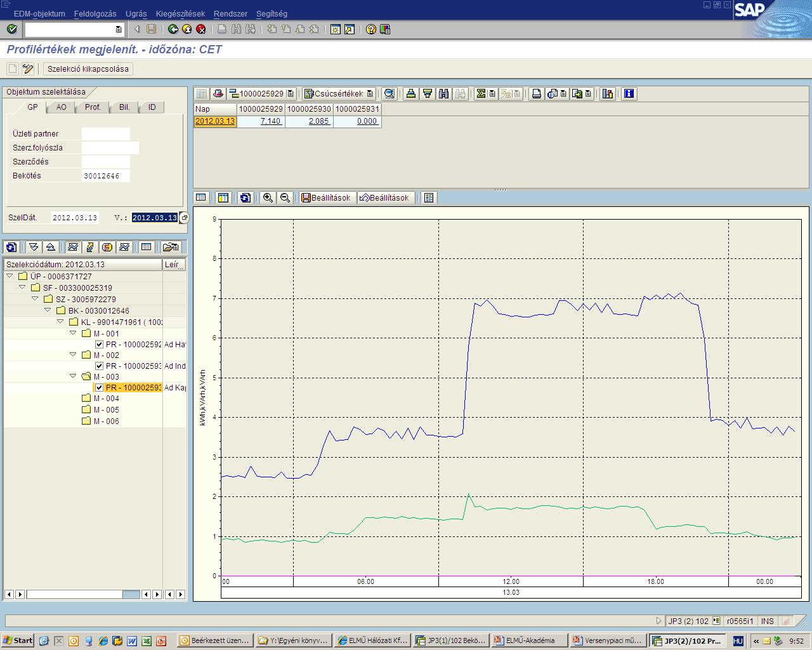Click the Zoom Out magnifier above chart

[x=285, y=197]
